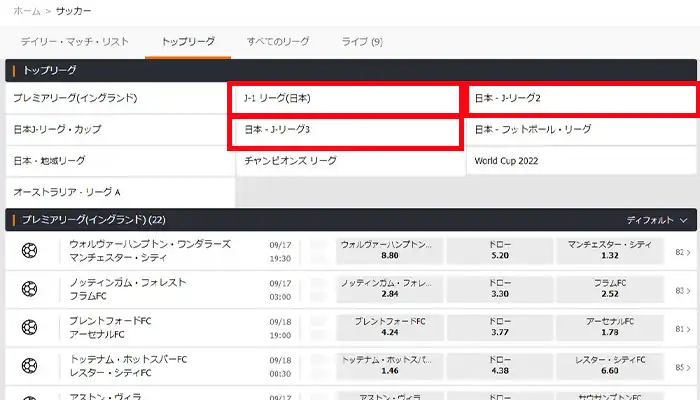Open the ライブ (9) tab

coord(362,42)
